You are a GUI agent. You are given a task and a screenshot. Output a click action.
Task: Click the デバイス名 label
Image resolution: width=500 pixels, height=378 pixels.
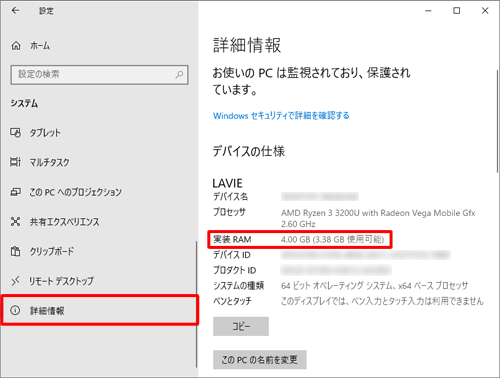[x=230, y=197]
